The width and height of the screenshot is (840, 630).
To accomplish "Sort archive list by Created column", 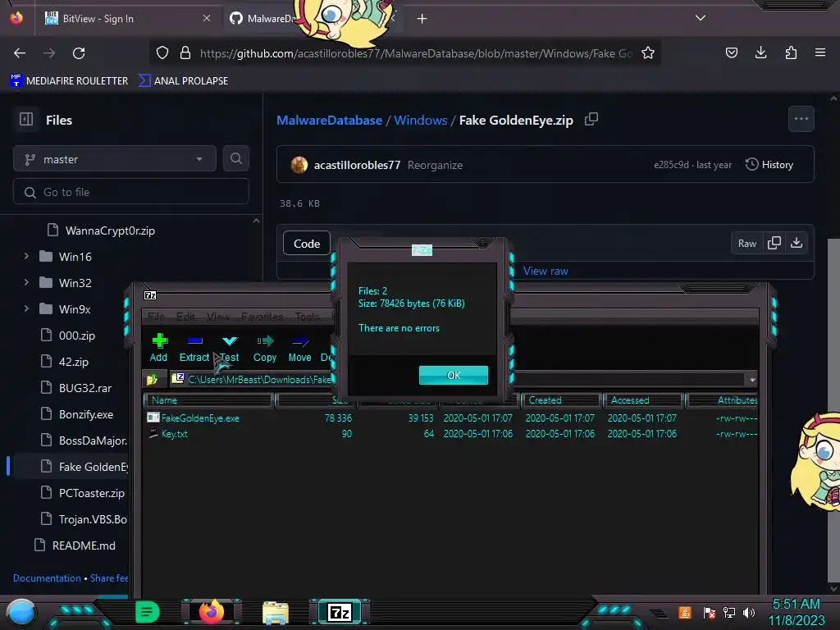I will 560,400.
